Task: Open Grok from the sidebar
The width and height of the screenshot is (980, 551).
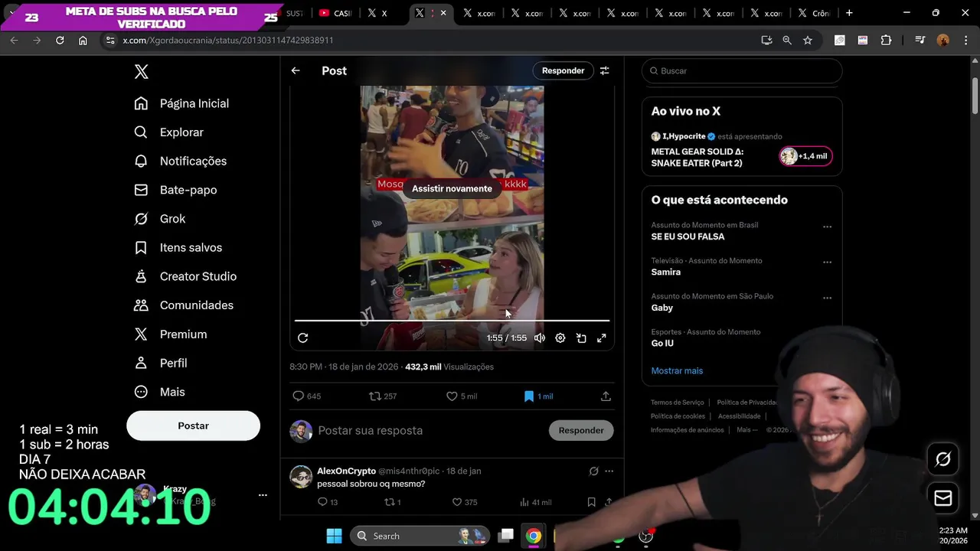Action: [x=160, y=219]
